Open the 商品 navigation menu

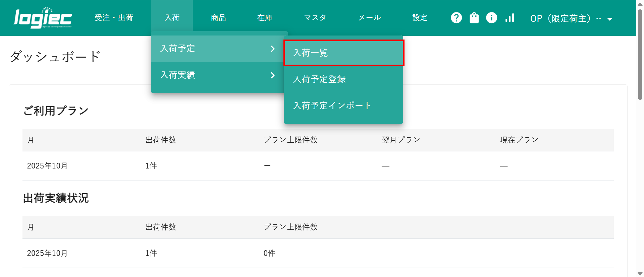(x=218, y=18)
